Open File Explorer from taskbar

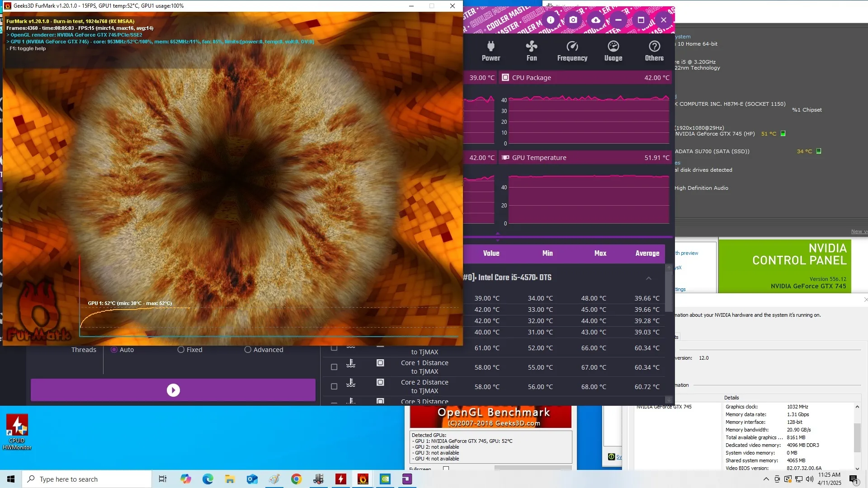tap(230, 479)
